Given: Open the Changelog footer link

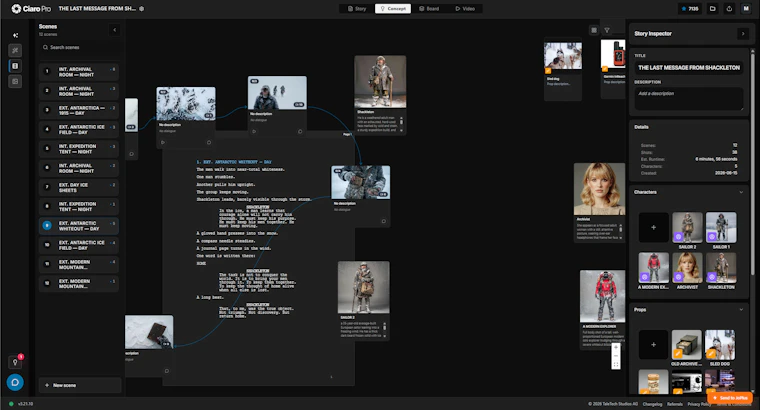Looking at the screenshot, I should (x=652, y=404).
